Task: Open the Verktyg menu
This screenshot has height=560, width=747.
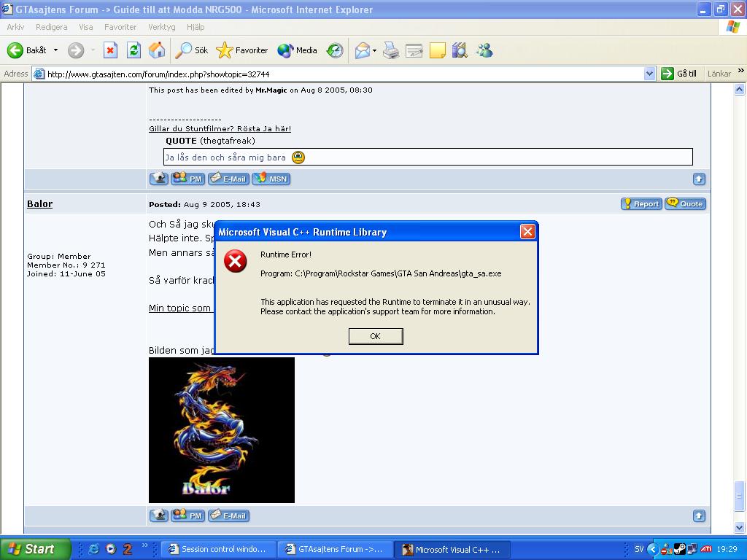Action: (162, 27)
